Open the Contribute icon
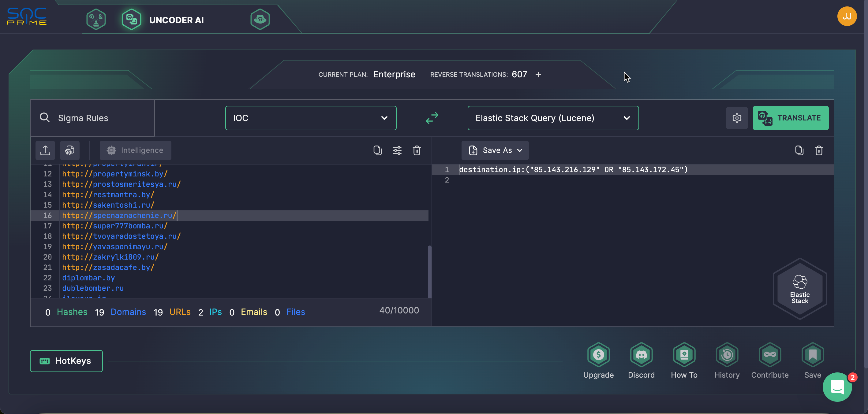This screenshot has width=868, height=414. pos(770,354)
